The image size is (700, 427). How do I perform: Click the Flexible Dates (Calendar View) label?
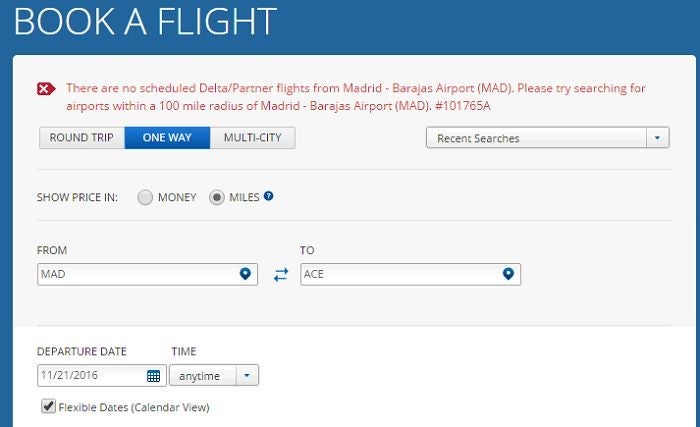[134, 407]
